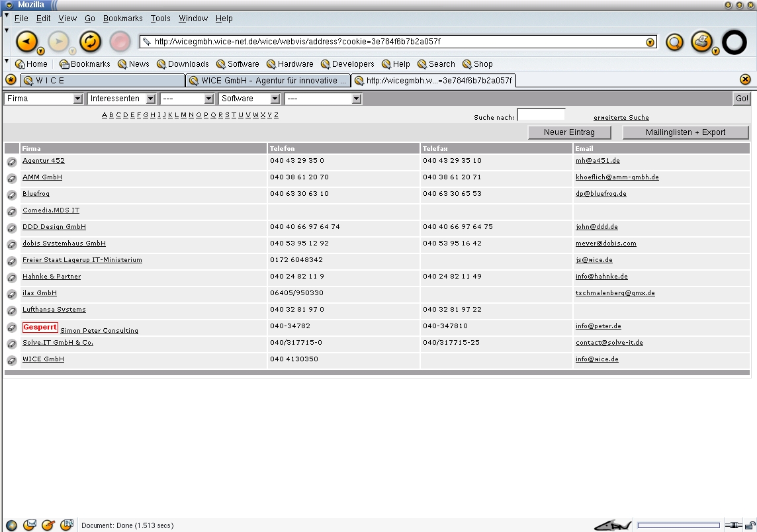
Task: Click the Suche nach search field
Action: (541, 116)
